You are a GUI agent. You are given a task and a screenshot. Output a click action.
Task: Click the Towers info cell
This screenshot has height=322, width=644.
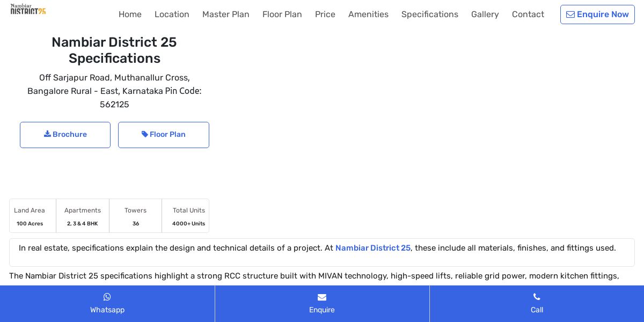(135, 216)
